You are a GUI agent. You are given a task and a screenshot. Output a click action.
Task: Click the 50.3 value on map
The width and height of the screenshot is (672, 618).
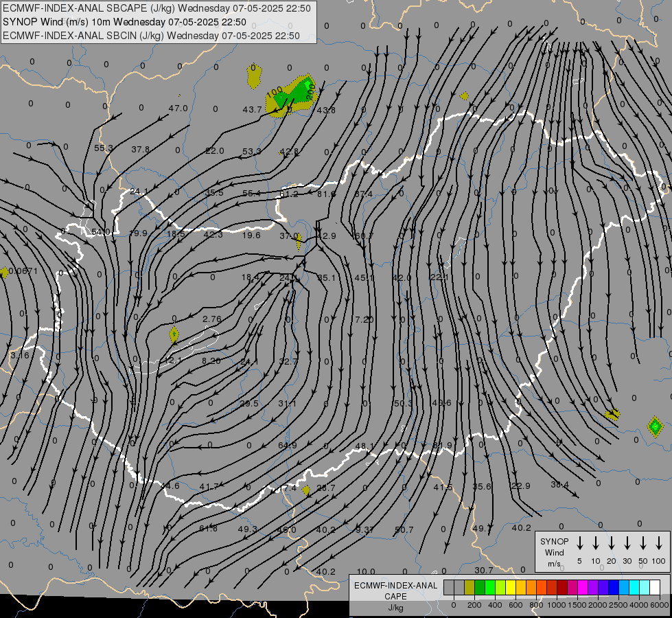click(x=402, y=404)
